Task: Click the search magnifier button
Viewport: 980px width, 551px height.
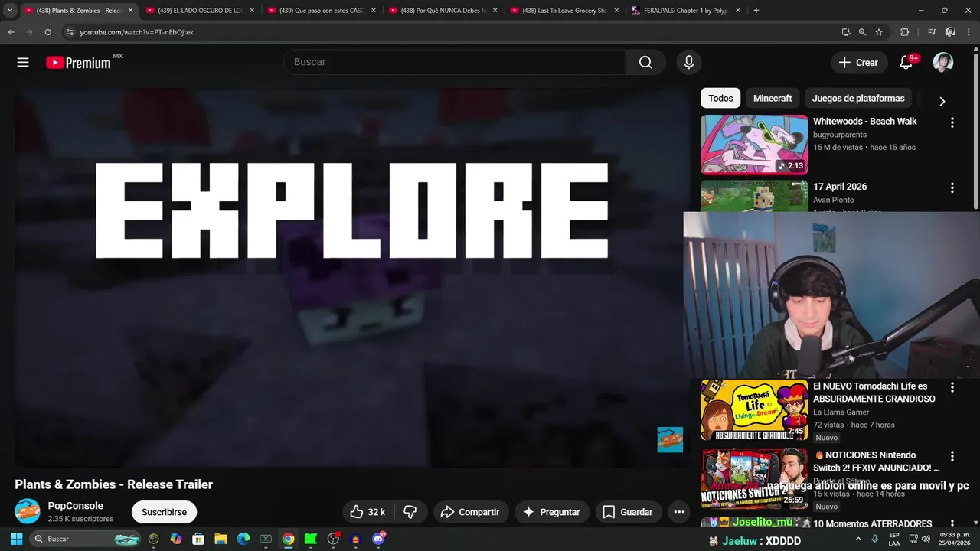Action: click(x=645, y=62)
